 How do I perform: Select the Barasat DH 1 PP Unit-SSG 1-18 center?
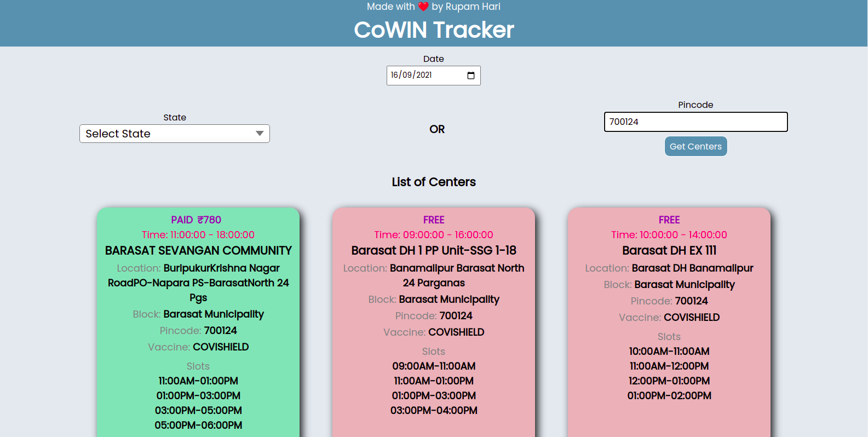pos(434,251)
